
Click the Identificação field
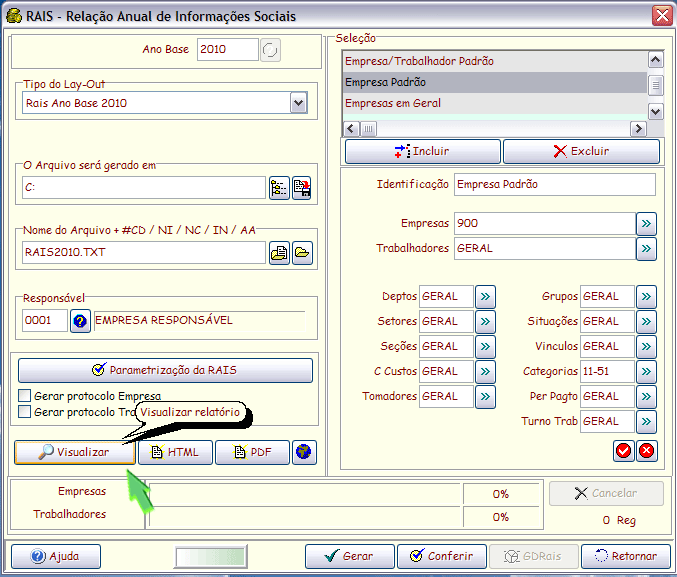(555, 184)
